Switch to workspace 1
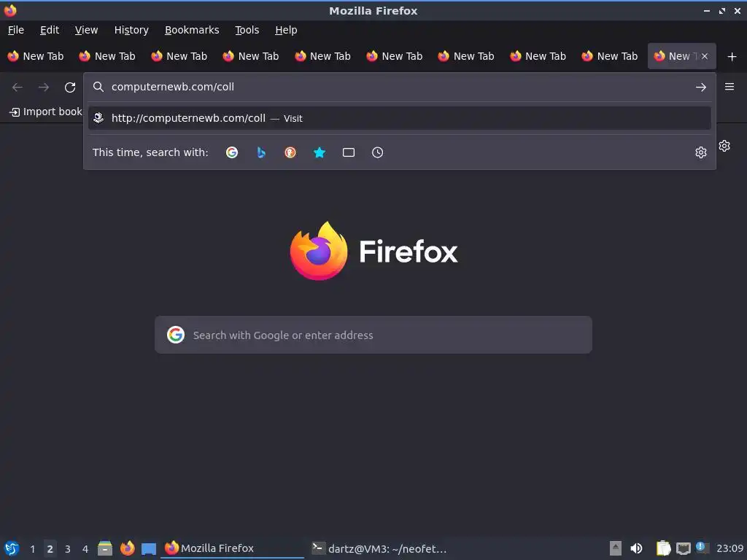The width and height of the screenshot is (747, 560). (32, 548)
